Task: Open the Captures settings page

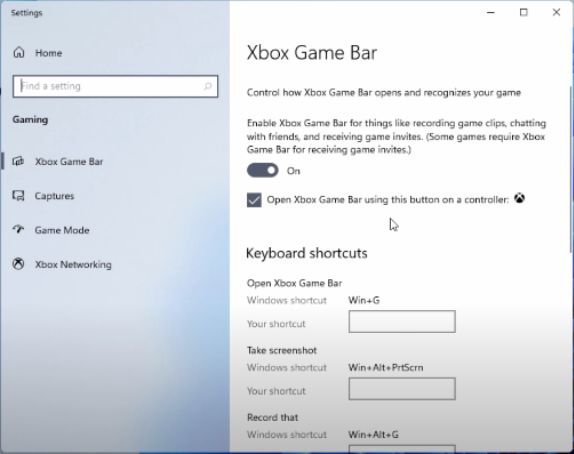Action: 54,196
